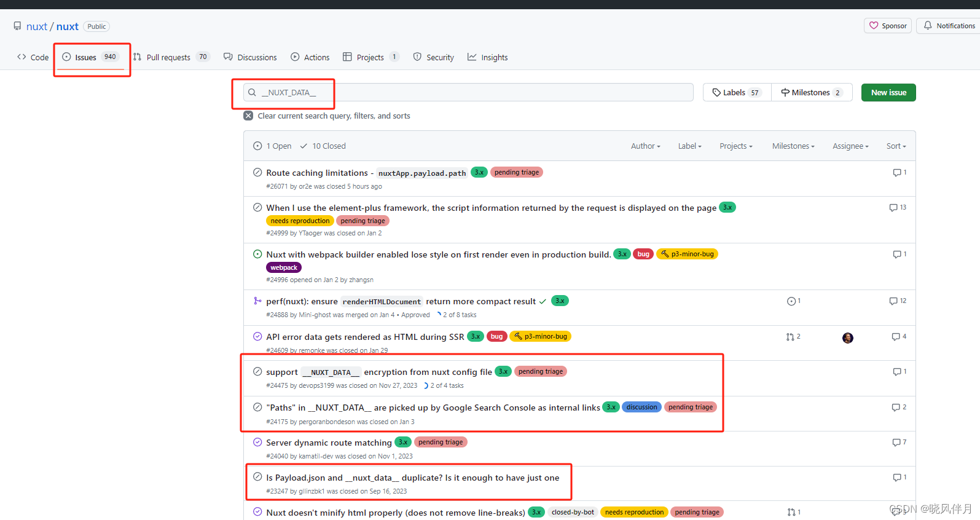Click the webpack label
Screen dimensions: 980x520
click(284, 267)
